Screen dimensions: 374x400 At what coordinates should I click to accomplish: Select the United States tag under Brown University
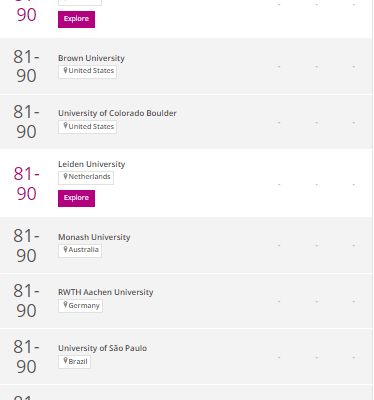pyautogui.click(x=87, y=72)
